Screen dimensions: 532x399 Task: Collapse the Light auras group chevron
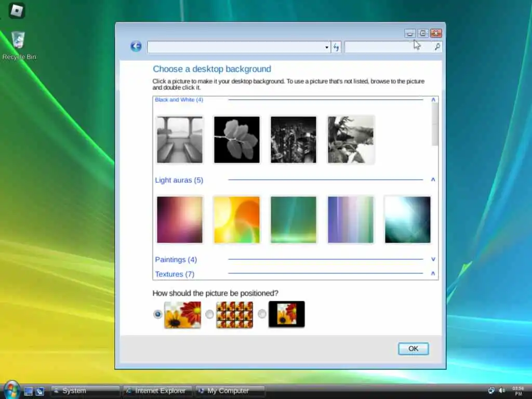(x=433, y=179)
